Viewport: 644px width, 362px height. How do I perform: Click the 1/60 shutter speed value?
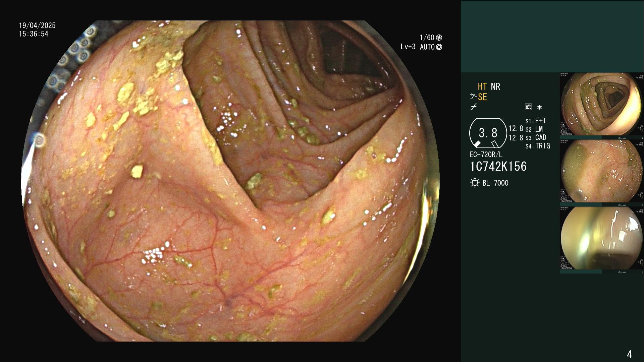(x=427, y=38)
